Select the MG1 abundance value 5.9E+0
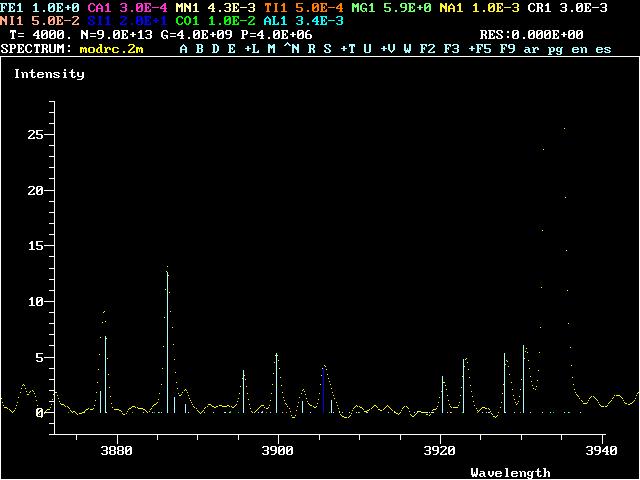Screen dimensions: 640x480 pyautogui.click(x=407, y=8)
